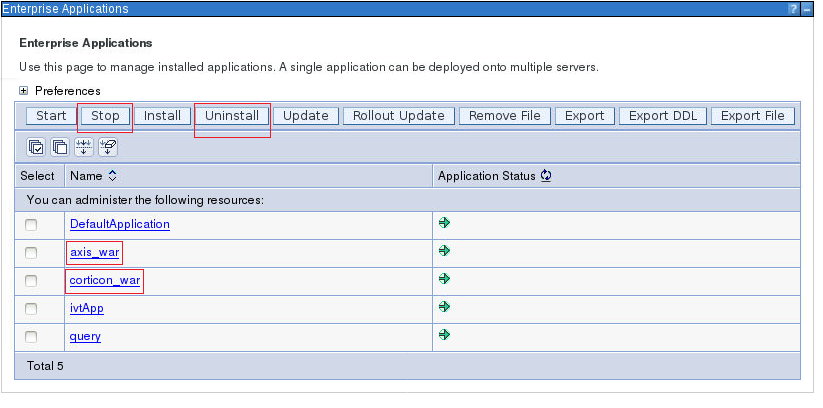Click the Show Filter Row icon
Screen dimensions: 823x408
point(84,148)
